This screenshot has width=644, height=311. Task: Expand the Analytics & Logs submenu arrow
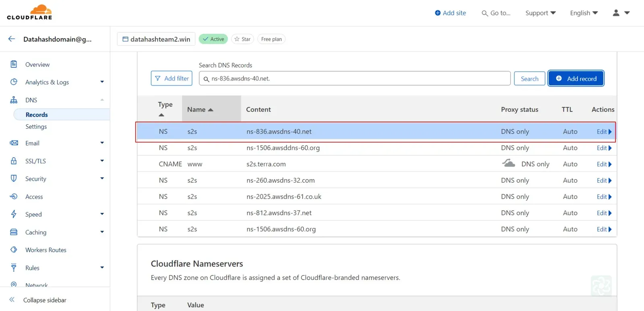point(102,82)
